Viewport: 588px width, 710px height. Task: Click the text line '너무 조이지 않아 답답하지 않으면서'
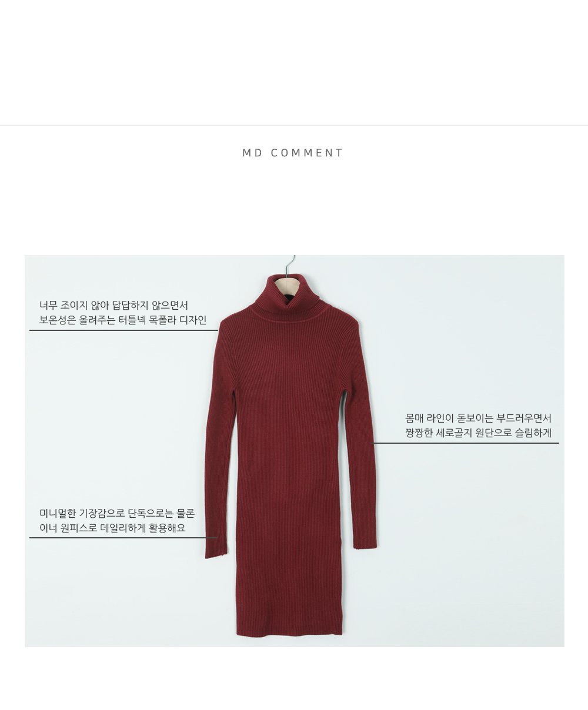click(x=113, y=306)
